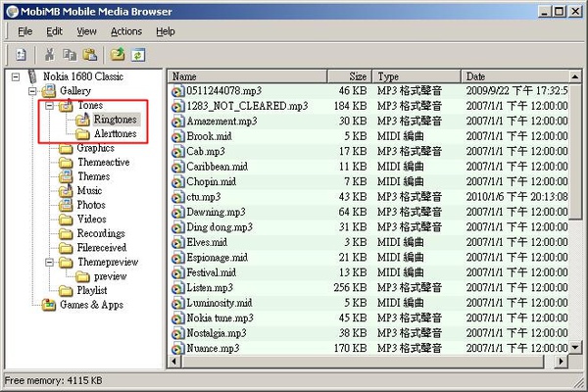Select the Ringtones folder in tree
Viewport: 588px width, 392px height.
click(115, 120)
